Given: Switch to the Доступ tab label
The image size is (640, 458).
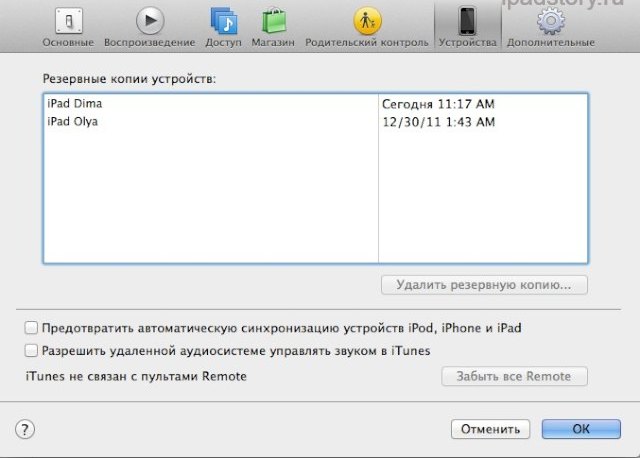Looking at the screenshot, I should 223,42.
